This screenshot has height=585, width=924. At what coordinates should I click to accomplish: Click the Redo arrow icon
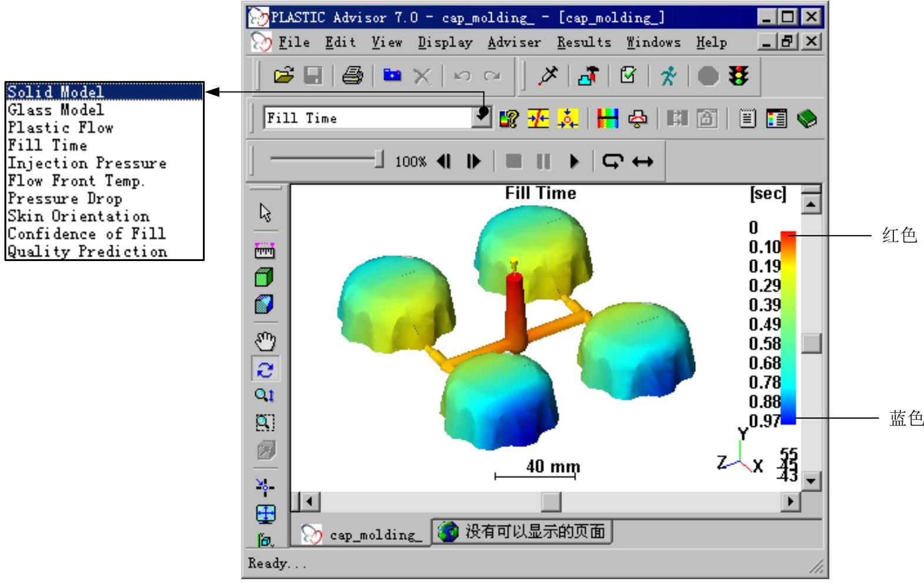coord(492,76)
